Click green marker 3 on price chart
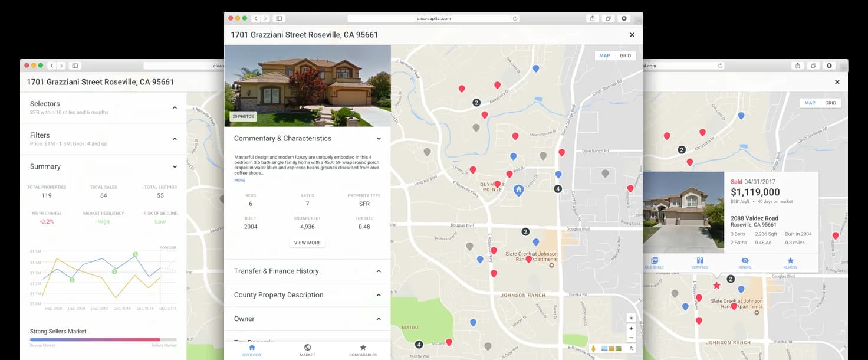Image resolution: width=868 pixels, height=360 pixels. point(135,254)
